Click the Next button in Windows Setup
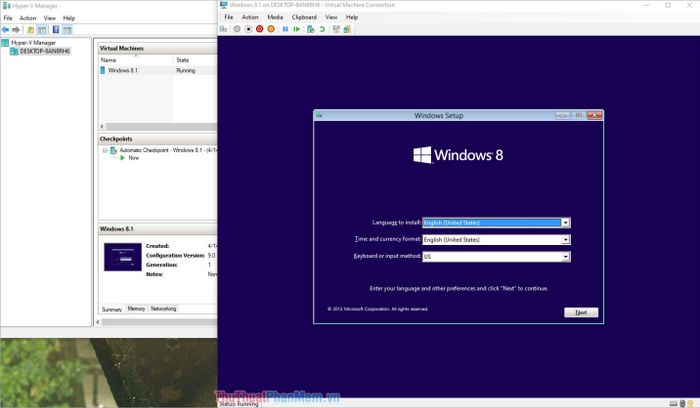This screenshot has height=408, width=700. click(581, 312)
